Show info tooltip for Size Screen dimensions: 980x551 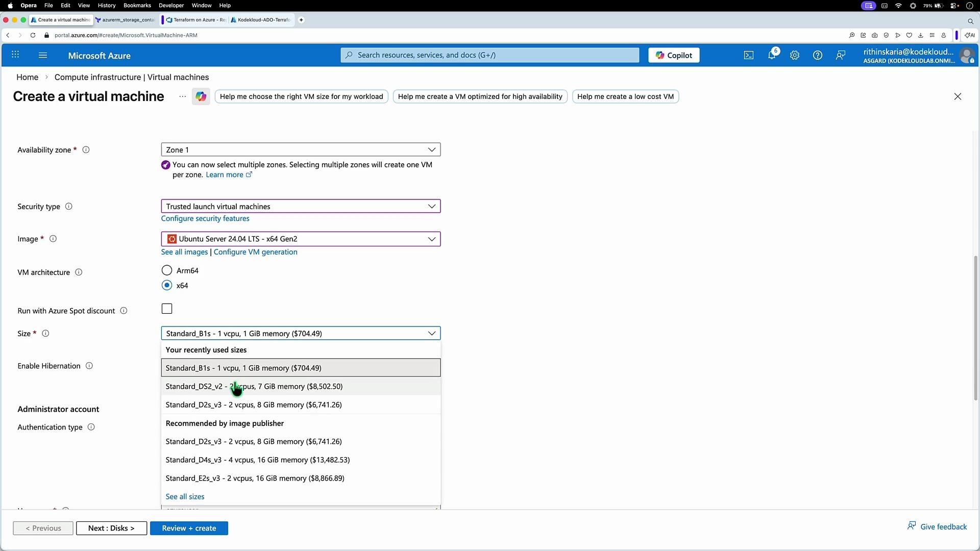tap(45, 334)
